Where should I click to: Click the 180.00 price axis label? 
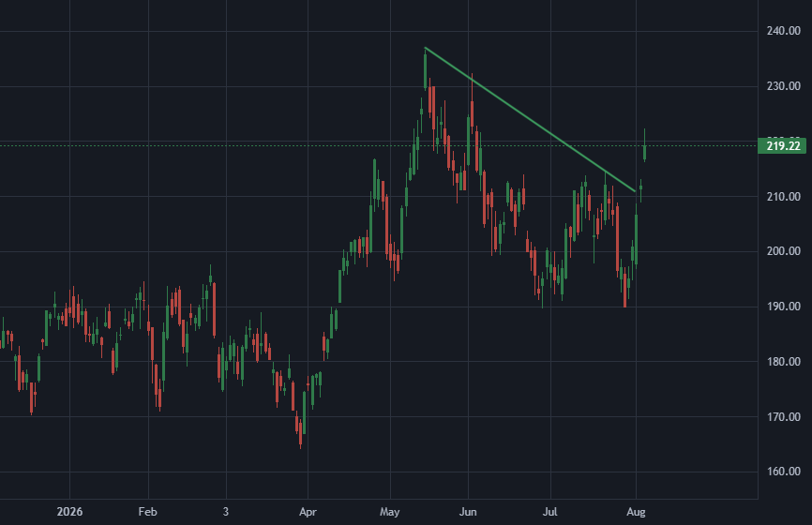[x=784, y=361]
